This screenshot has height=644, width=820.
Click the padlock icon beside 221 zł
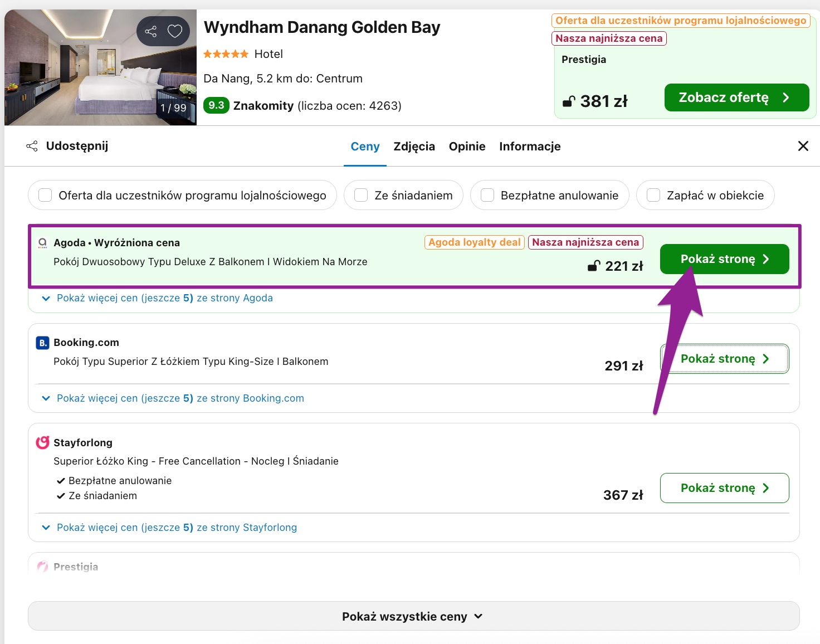594,266
